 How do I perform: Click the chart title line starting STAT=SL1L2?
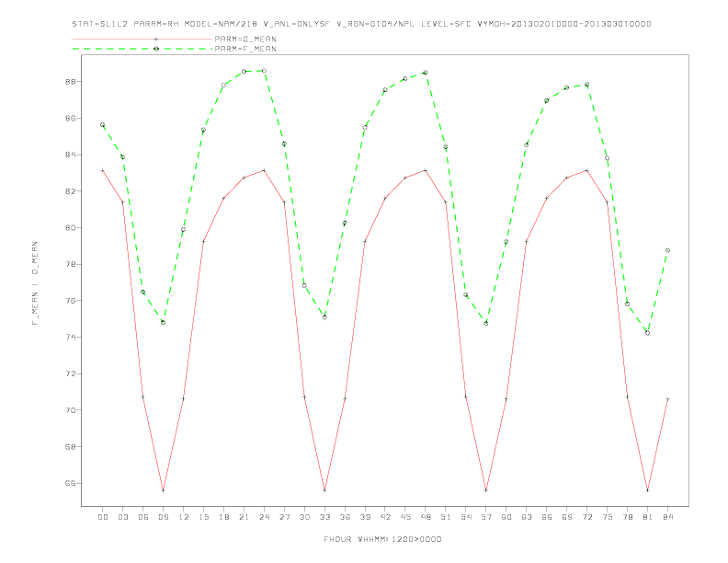(x=361, y=24)
